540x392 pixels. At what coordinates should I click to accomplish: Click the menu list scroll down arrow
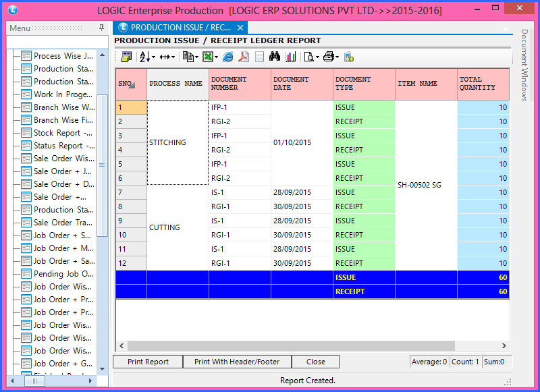pos(102,369)
